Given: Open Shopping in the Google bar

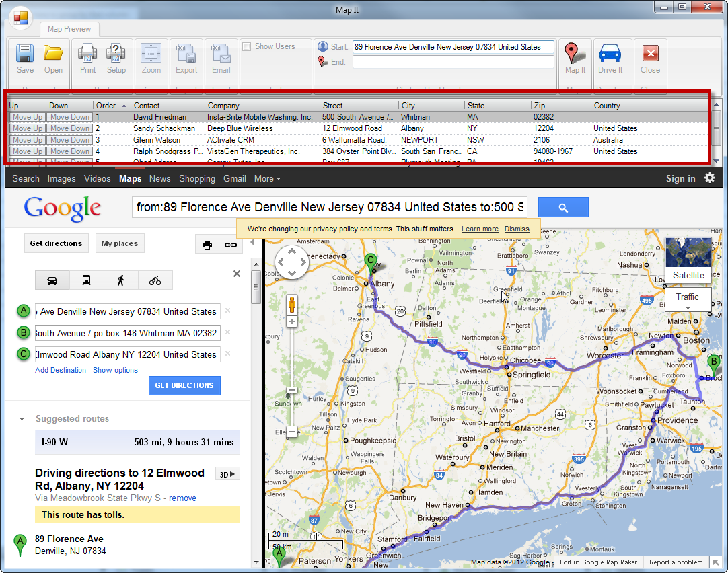Looking at the screenshot, I should coord(197,179).
